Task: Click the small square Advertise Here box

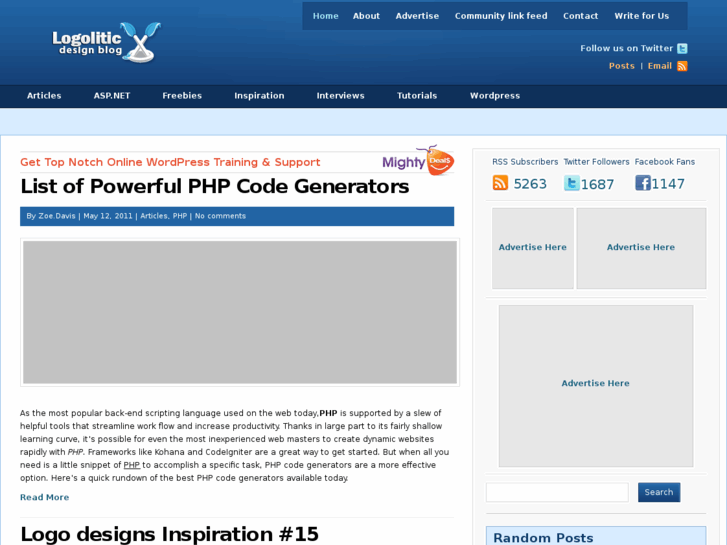Action: point(533,248)
